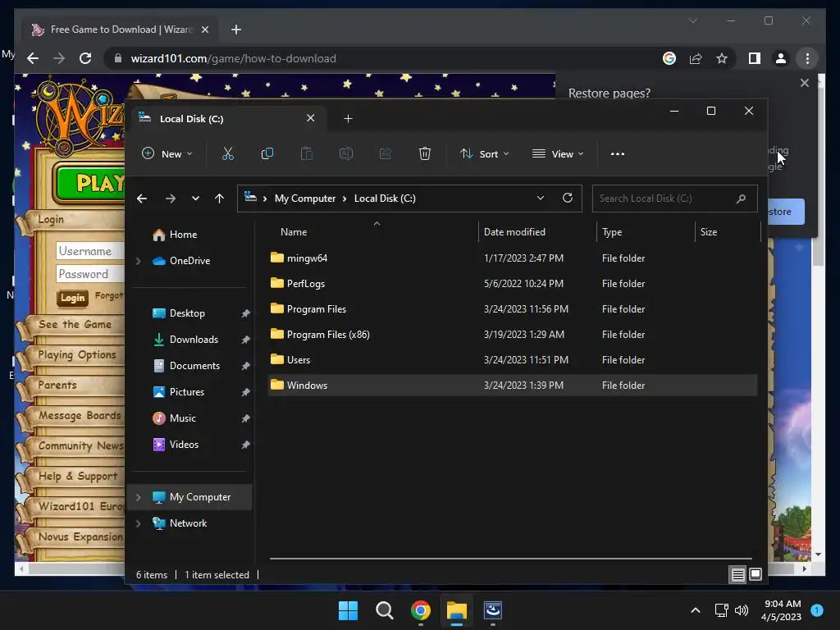
Task: Open a new Chrome tab
Action: (x=236, y=30)
